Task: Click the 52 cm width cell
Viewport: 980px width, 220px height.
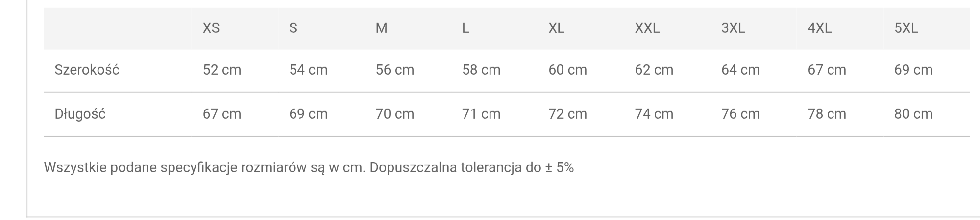Action: pyautogui.click(x=222, y=70)
